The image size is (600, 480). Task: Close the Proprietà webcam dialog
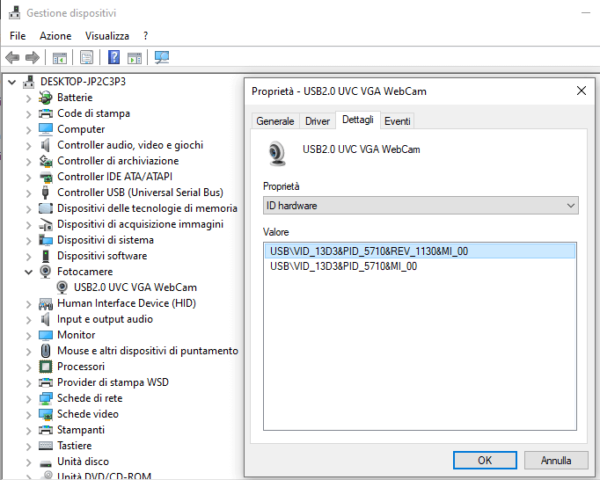581,91
